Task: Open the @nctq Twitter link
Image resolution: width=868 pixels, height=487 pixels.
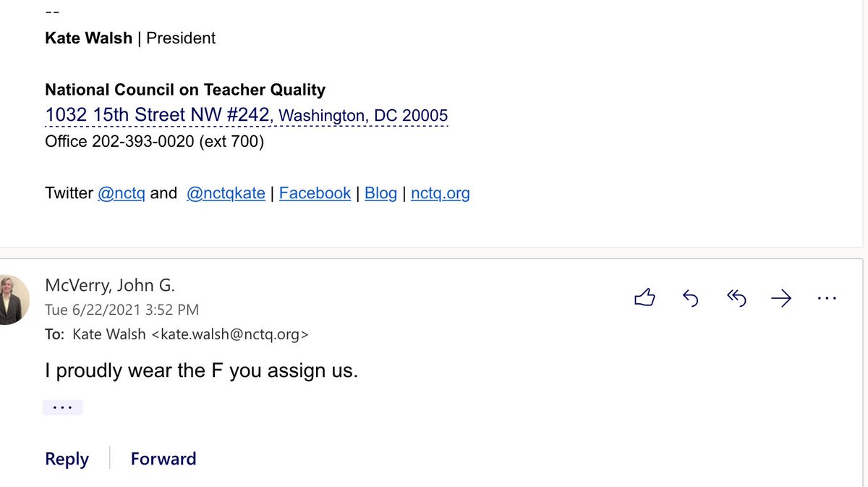Action: pos(121,193)
